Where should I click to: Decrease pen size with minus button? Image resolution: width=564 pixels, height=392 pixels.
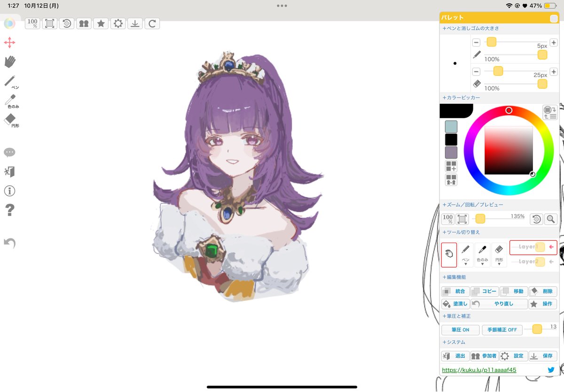point(476,42)
